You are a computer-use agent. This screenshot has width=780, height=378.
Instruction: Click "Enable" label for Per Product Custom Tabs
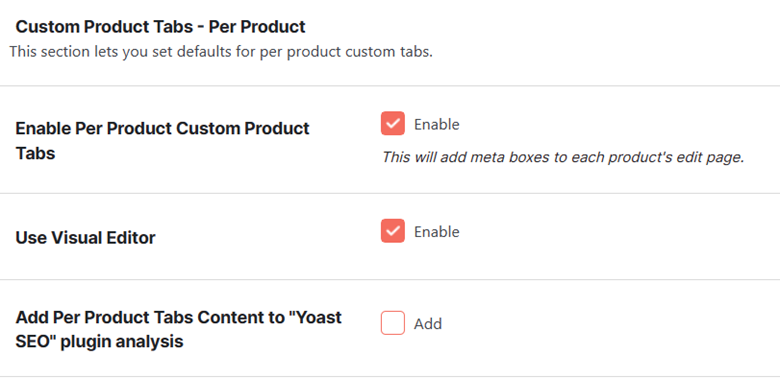pos(437,124)
